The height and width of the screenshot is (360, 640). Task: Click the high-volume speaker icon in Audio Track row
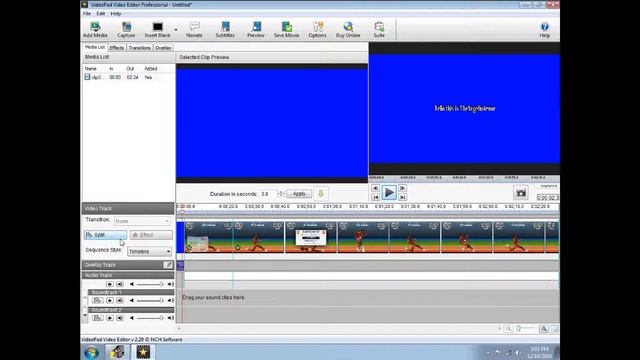tap(170, 284)
